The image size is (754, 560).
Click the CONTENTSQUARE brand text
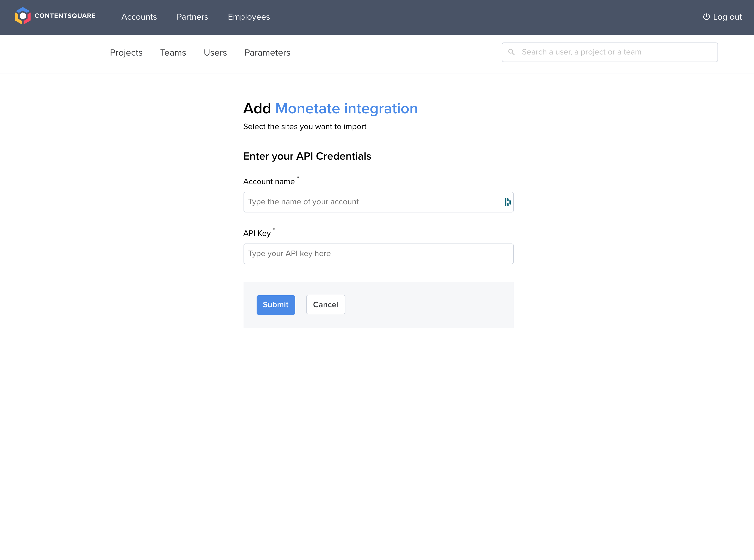[x=65, y=16]
